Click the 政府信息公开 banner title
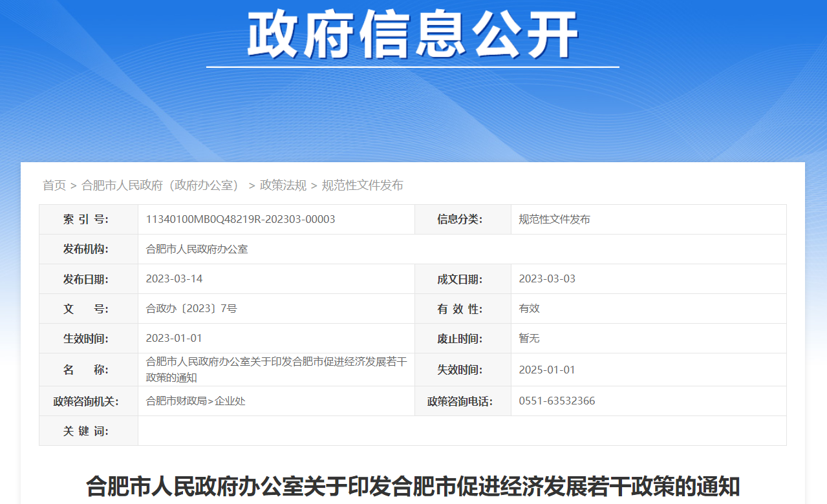 click(x=413, y=36)
